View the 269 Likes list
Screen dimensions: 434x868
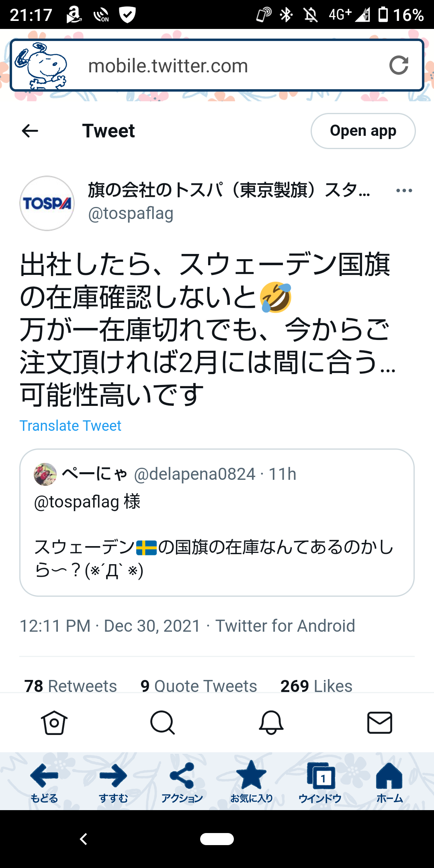(316, 686)
